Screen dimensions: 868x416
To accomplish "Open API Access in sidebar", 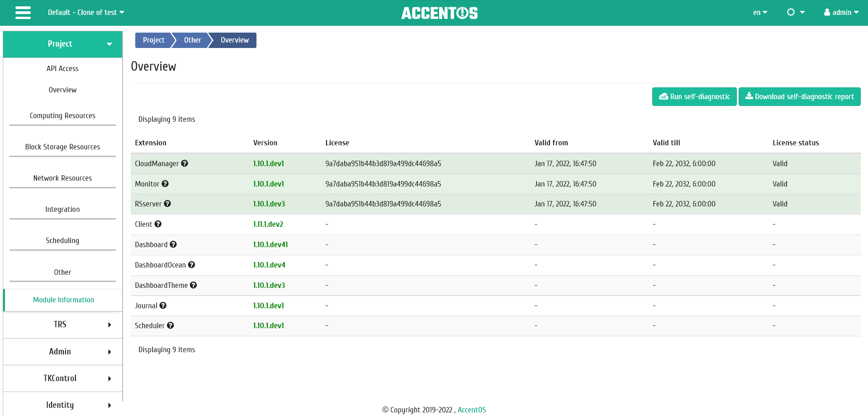I will 63,69.
